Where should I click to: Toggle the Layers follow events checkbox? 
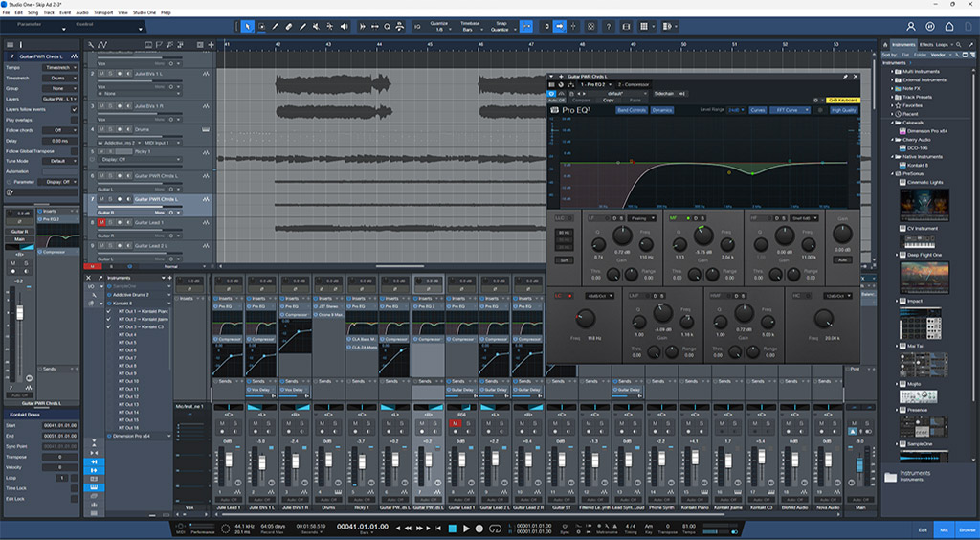75,109
